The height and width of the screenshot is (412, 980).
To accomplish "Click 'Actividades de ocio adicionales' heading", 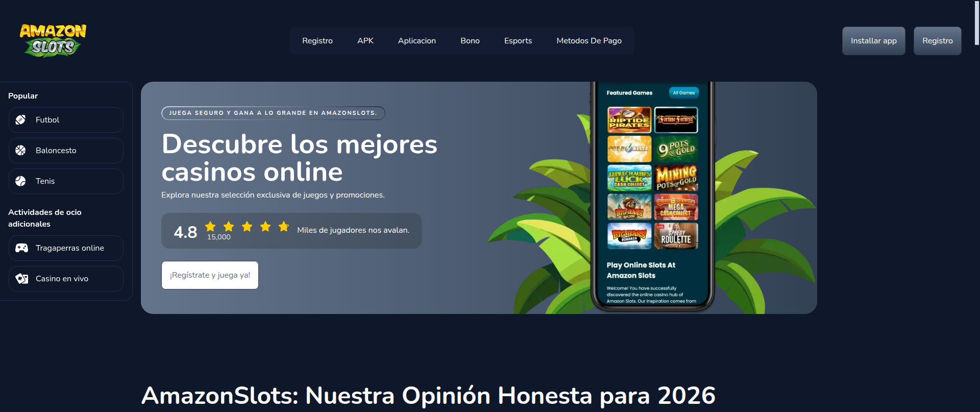I will click(45, 218).
